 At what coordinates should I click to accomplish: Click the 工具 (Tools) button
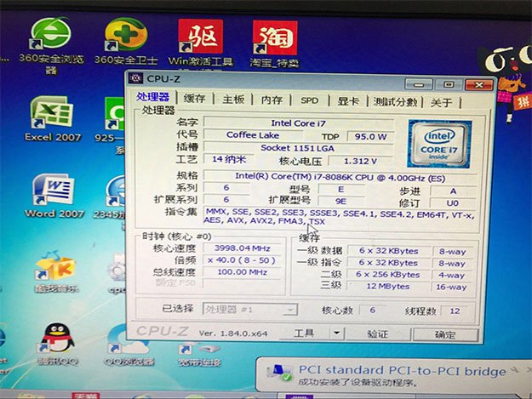[x=304, y=333]
